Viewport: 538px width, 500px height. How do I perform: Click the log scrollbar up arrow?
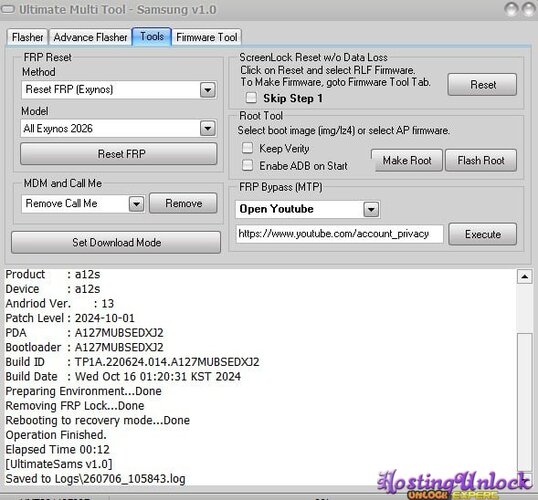click(525, 276)
